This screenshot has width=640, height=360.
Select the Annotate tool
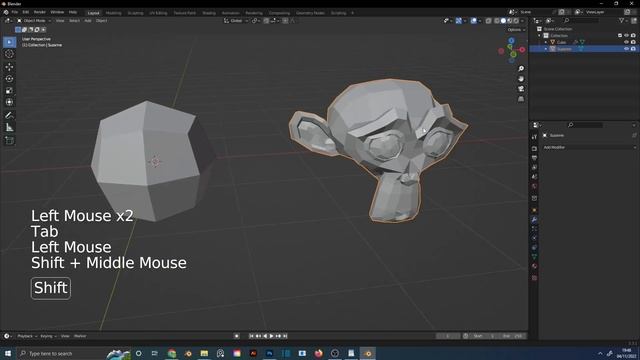[9, 116]
